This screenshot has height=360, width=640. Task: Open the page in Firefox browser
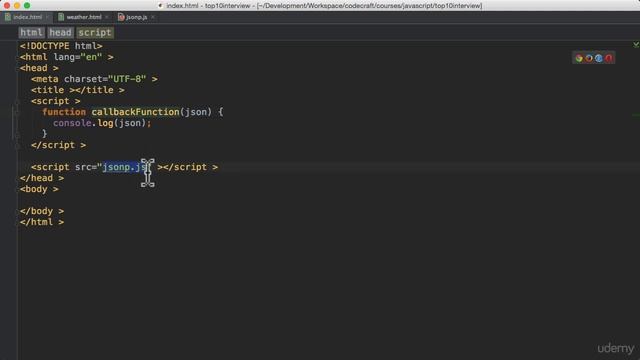point(589,58)
